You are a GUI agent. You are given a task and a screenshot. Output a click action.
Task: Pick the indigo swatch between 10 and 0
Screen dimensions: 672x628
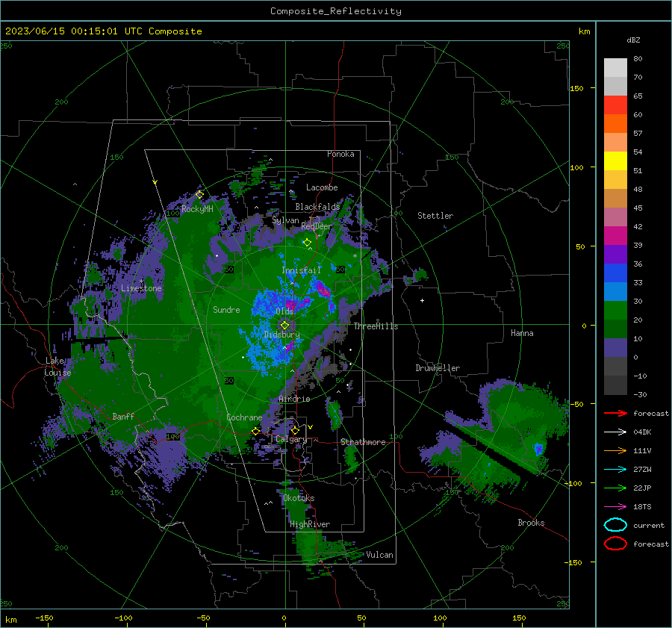click(615, 347)
